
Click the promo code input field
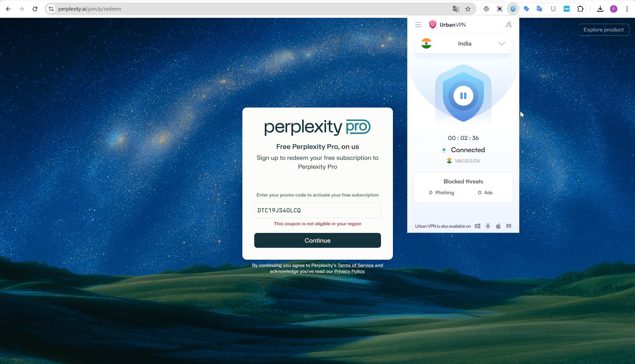pyautogui.click(x=317, y=210)
